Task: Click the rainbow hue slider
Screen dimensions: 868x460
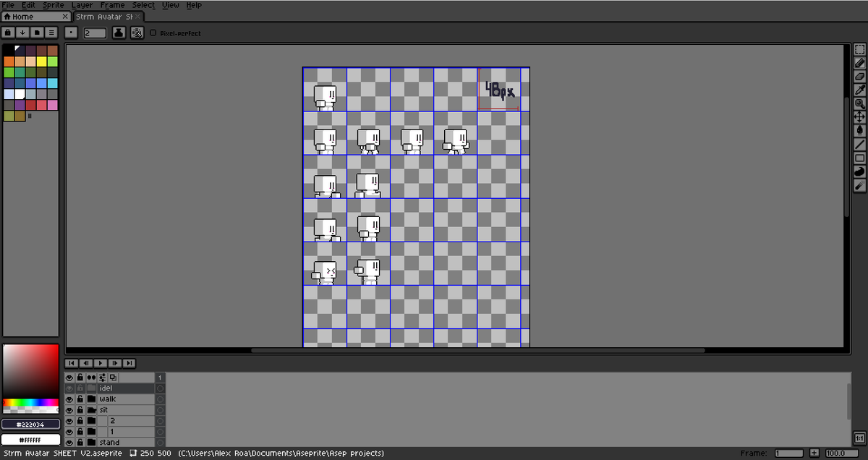Action: click(x=30, y=403)
